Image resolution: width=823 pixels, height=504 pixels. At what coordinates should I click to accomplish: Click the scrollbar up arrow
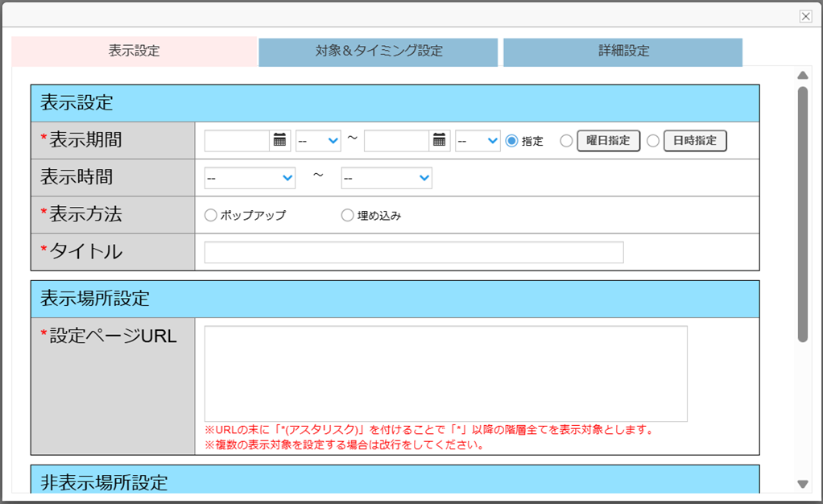tap(802, 76)
